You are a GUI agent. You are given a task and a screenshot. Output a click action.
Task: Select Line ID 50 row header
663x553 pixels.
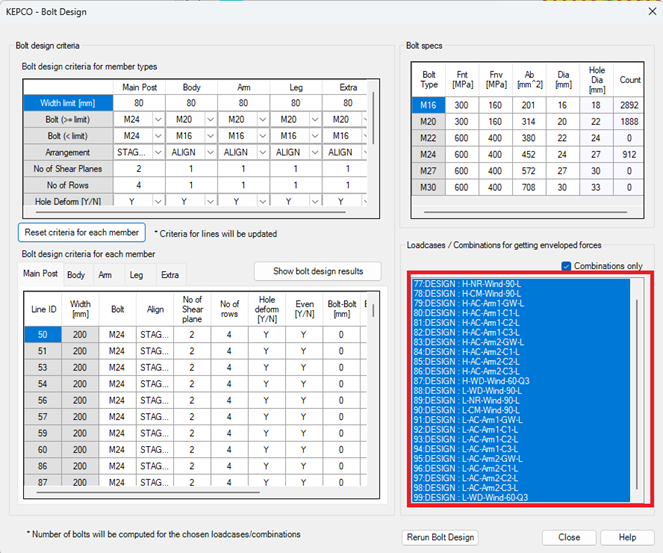pos(44,334)
